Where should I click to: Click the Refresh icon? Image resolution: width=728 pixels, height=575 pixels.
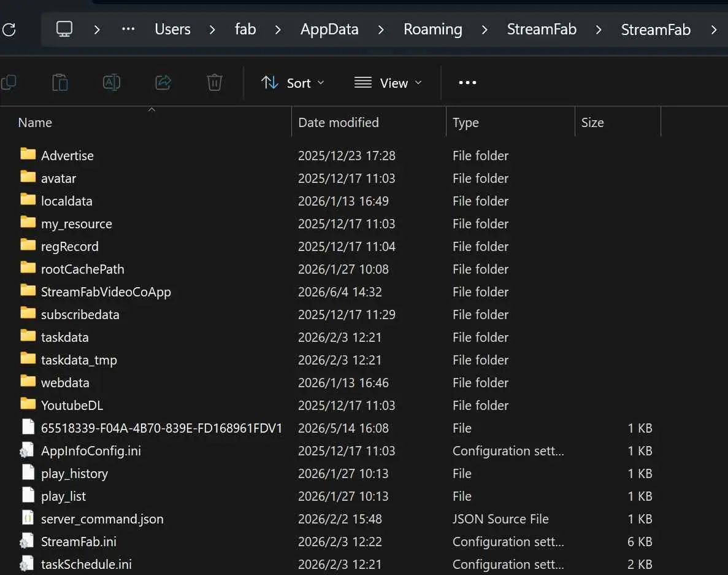tap(9, 29)
